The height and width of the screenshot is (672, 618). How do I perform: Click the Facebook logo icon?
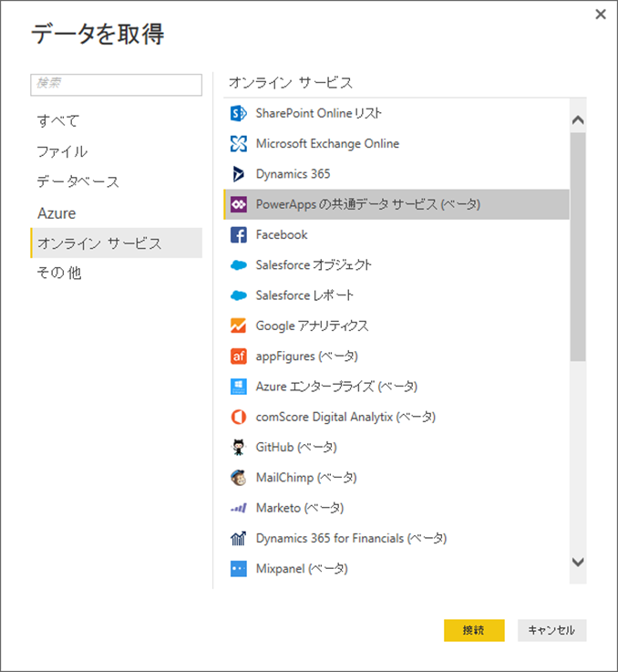[238, 235]
